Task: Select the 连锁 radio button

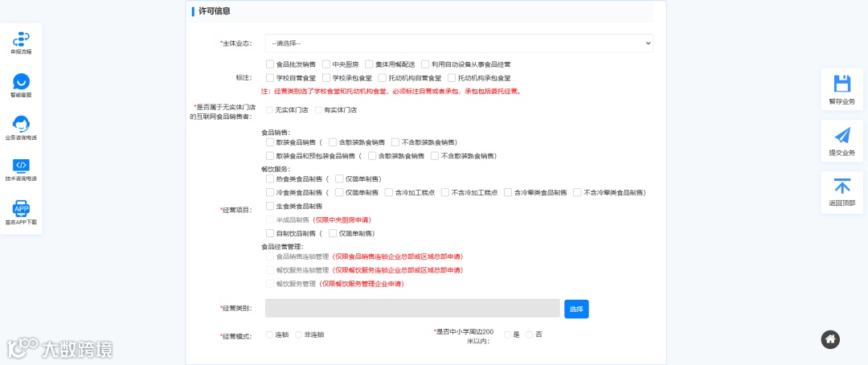Action: point(269,335)
